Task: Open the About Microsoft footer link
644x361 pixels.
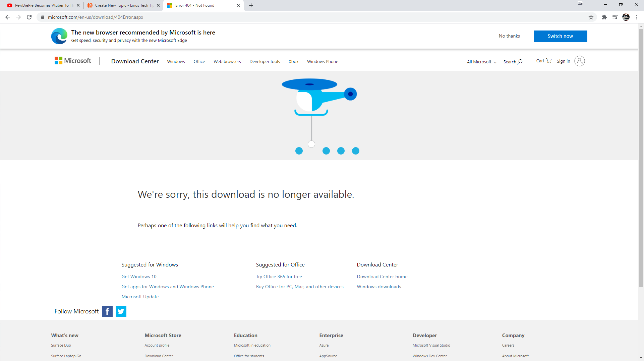Action: tap(515, 356)
